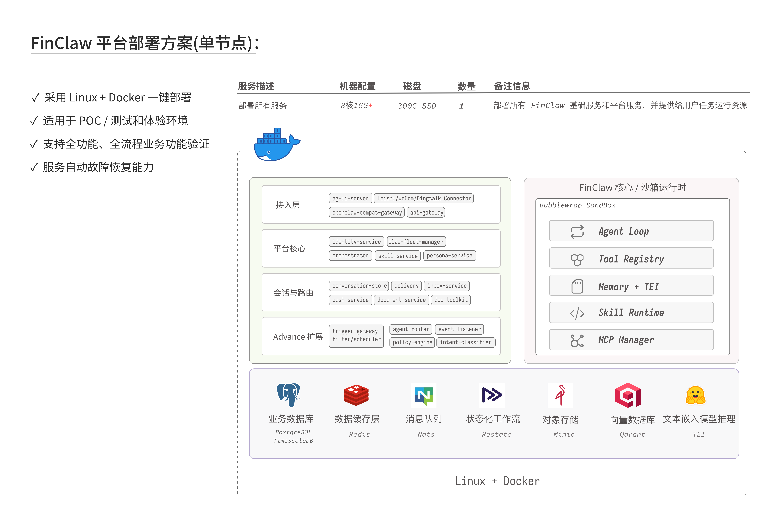Pick the policy-engine box
The height and width of the screenshot is (532, 781).
[412, 343]
